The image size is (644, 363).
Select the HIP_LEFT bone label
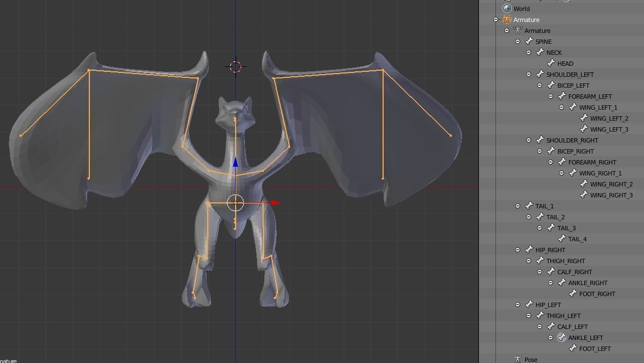548,305
